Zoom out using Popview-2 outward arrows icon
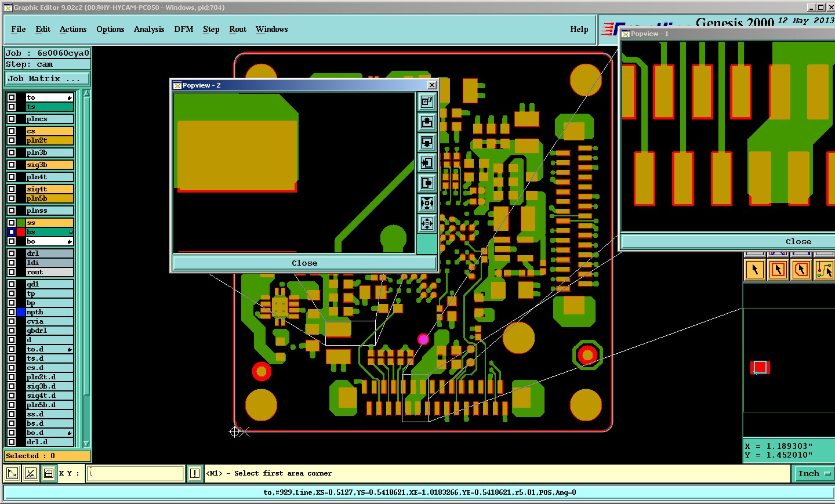835x504 pixels. tap(427, 224)
